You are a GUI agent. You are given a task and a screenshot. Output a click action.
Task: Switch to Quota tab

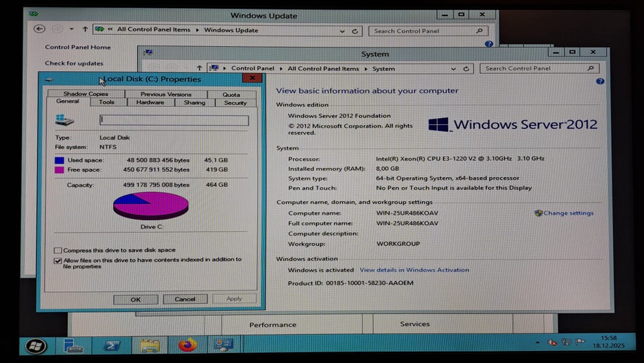click(231, 95)
